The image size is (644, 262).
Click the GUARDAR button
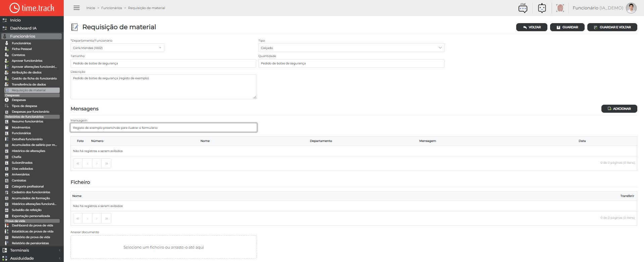567,27
